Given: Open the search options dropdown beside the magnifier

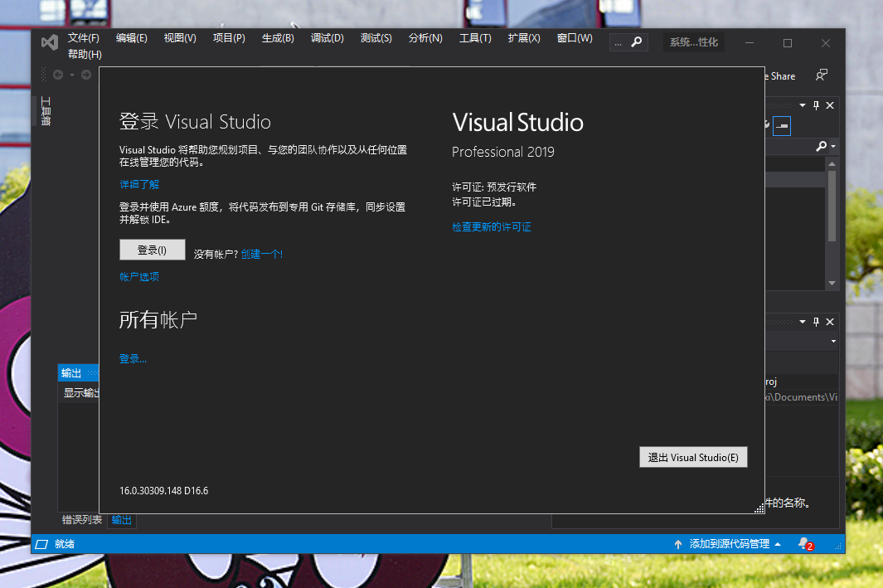Looking at the screenshot, I should (x=832, y=146).
